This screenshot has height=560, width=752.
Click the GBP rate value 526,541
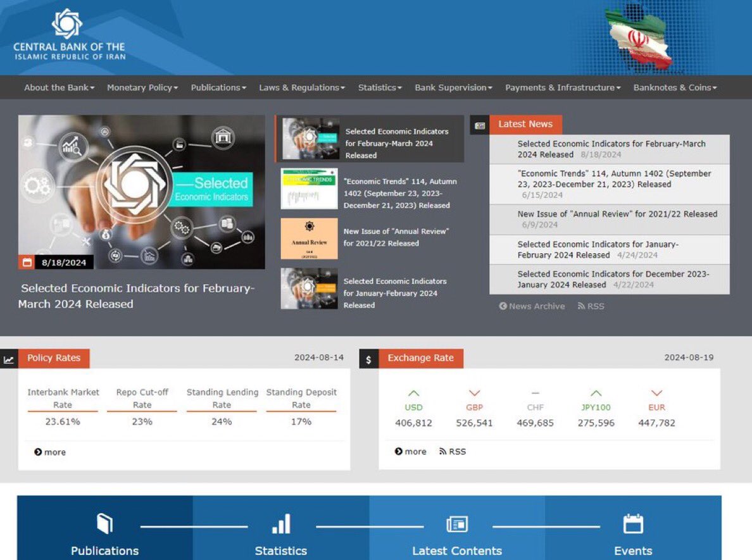click(474, 423)
